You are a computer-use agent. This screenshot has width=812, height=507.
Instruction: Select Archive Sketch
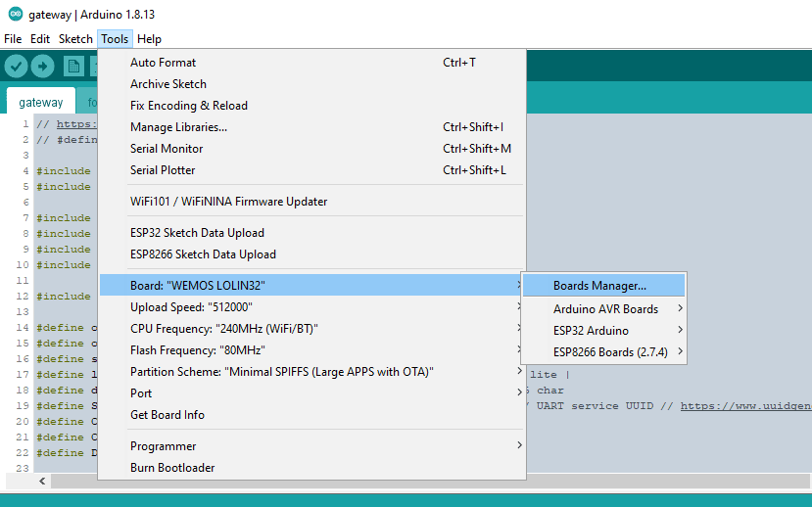click(x=312, y=84)
